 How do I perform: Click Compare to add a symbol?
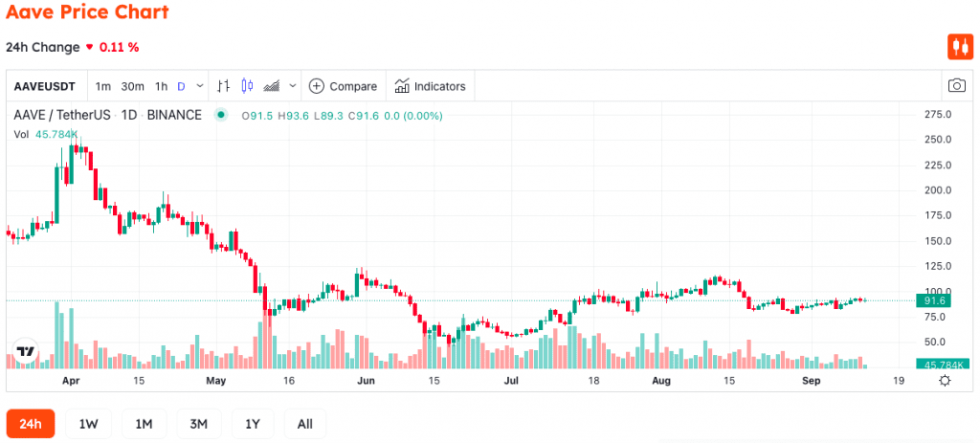click(344, 86)
